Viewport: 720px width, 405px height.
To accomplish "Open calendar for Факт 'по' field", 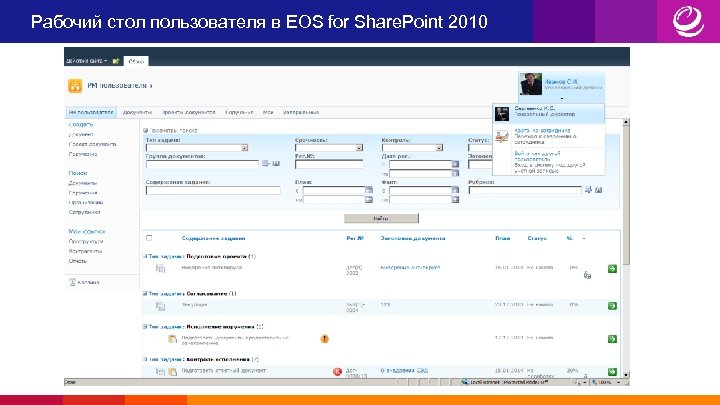I will [x=455, y=199].
